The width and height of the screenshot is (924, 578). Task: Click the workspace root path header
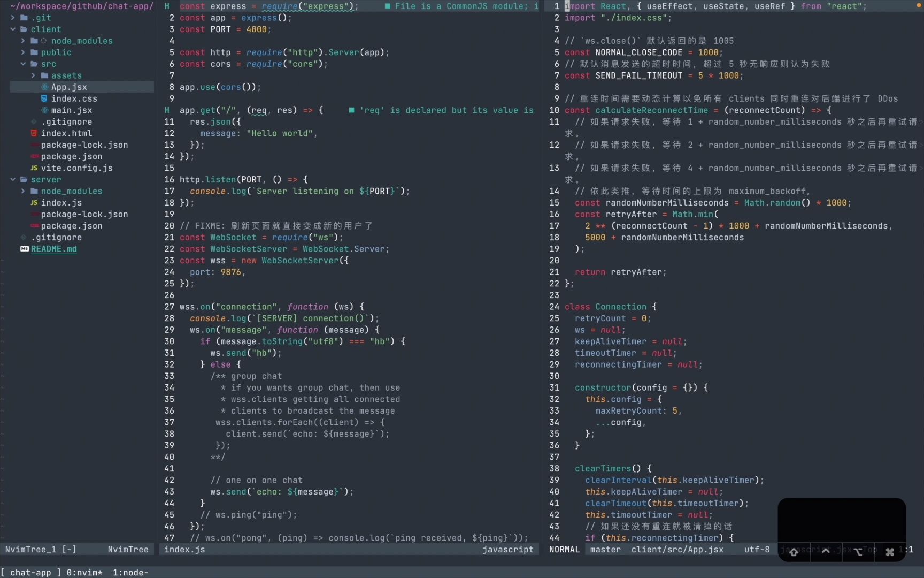point(81,6)
